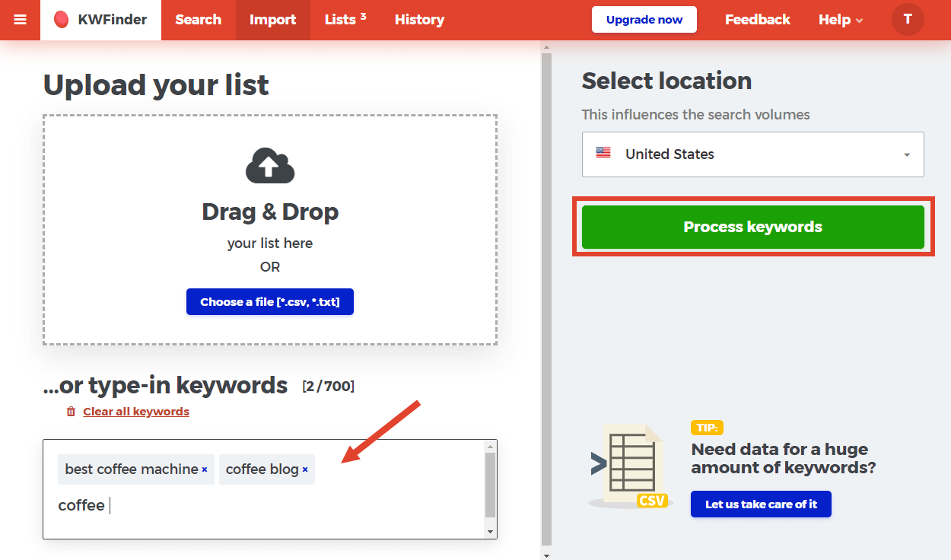Go to the History tab
The image size is (951, 560).
click(x=419, y=20)
